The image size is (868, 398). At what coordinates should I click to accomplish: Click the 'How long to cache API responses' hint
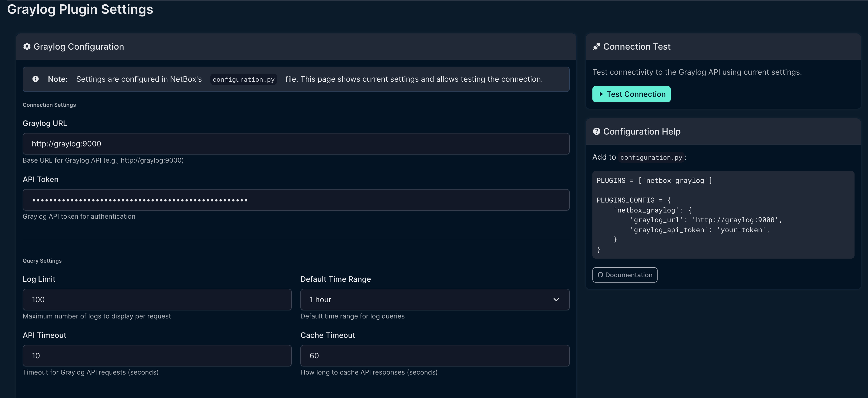click(x=369, y=372)
